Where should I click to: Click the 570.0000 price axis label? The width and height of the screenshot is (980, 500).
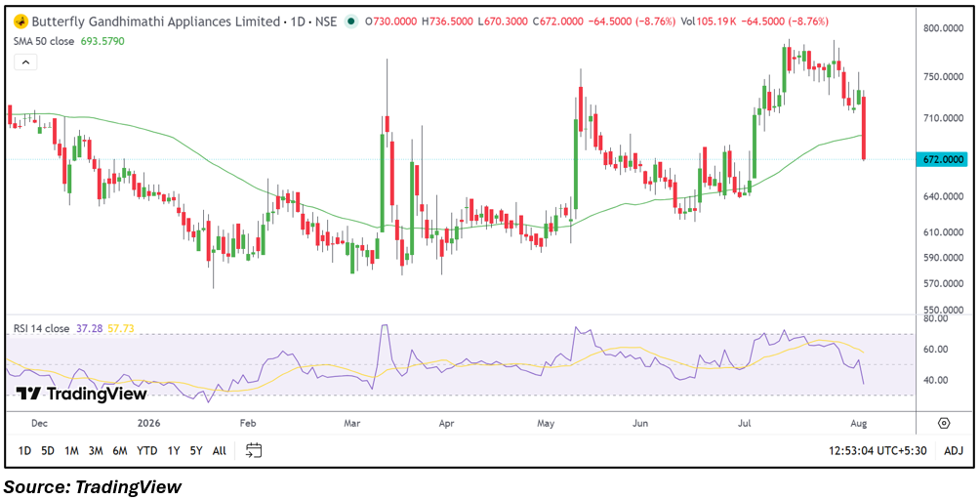(x=944, y=284)
